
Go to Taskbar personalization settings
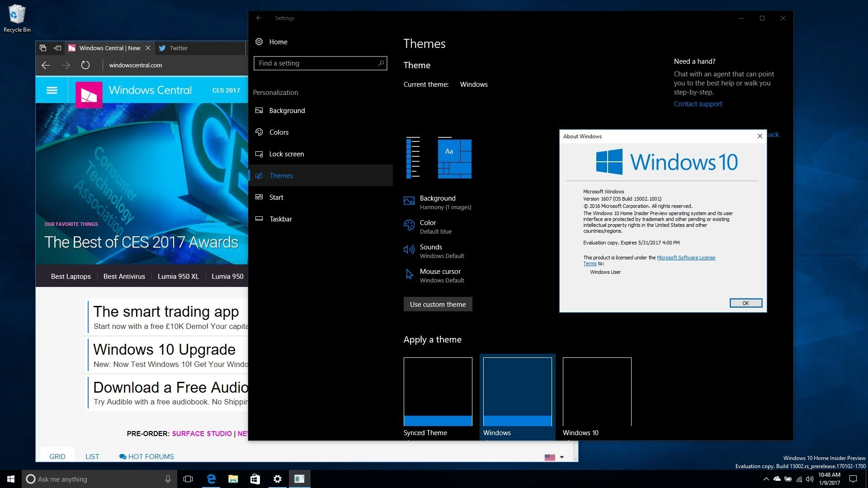click(280, 219)
